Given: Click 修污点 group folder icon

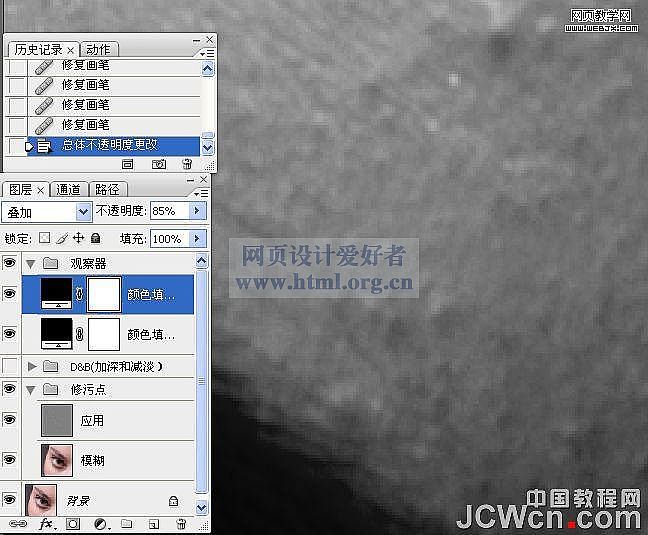Looking at the screenshot, I should 51,389.
